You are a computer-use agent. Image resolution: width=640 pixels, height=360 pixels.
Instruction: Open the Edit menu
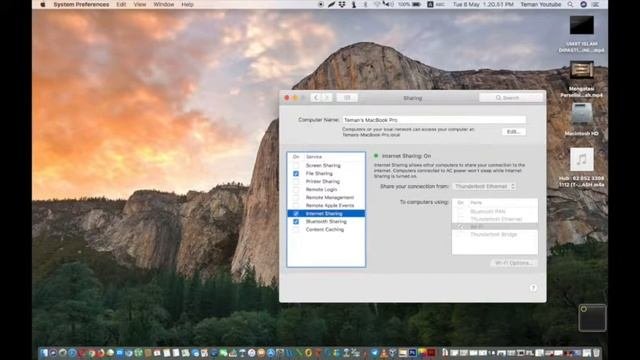121,4
